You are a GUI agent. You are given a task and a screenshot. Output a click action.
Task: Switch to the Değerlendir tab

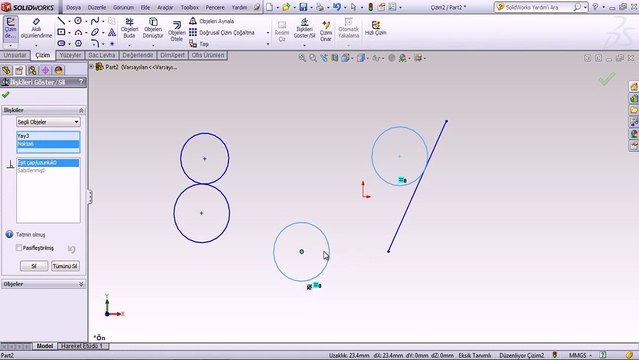[x=138, y=55]
